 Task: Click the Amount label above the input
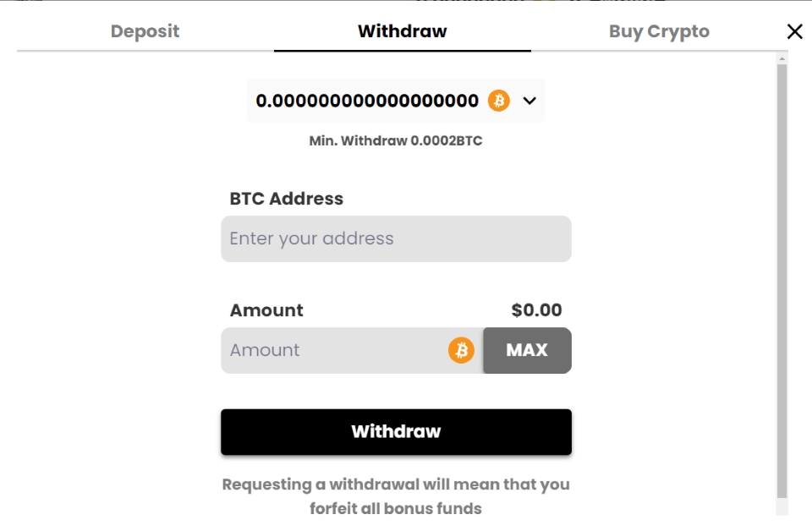click(268, 309)
